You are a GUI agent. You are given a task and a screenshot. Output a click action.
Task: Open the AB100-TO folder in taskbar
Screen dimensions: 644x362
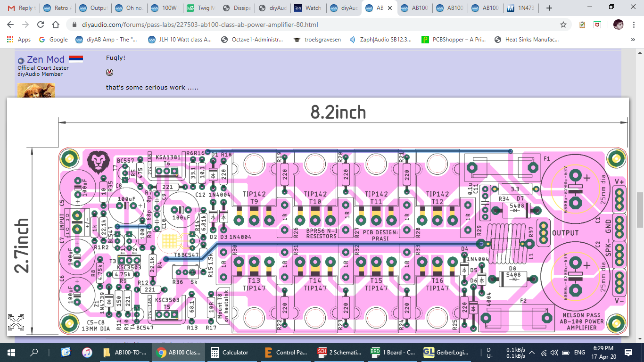(126, 352)
